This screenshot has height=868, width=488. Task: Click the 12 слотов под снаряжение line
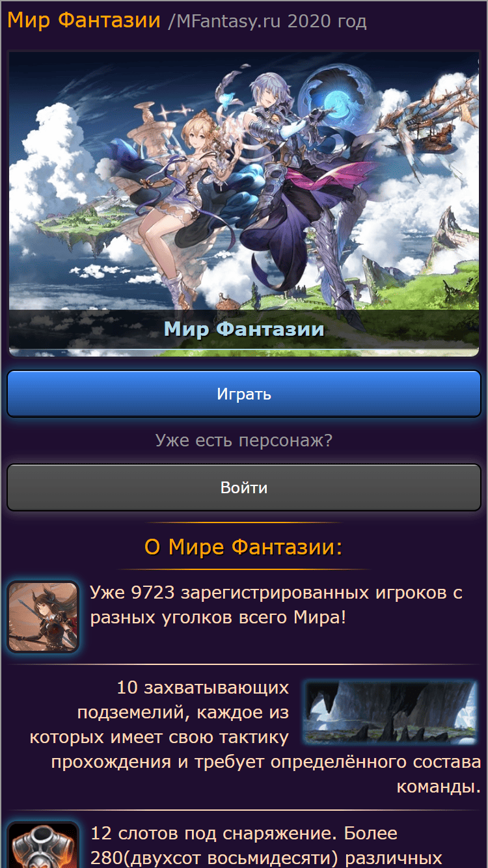pos(244,834)
